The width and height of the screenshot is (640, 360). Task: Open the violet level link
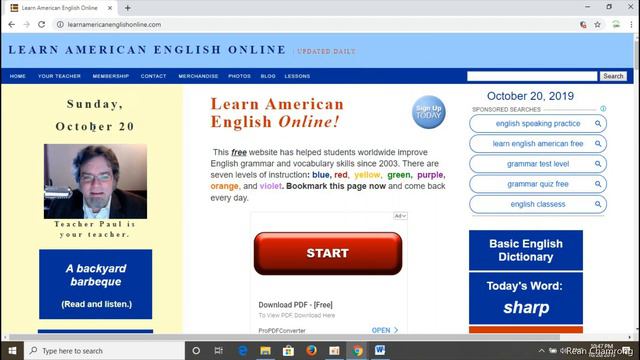coord(271,186)
